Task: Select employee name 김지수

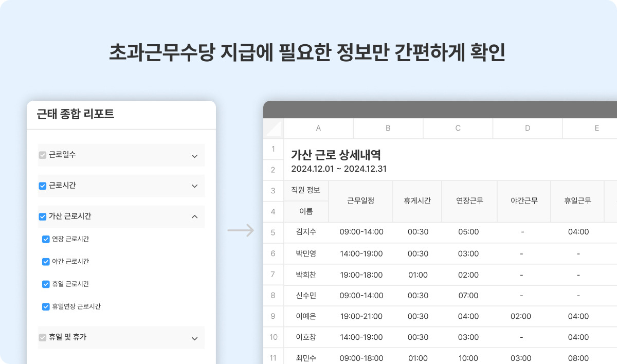Action: [306, 232]
